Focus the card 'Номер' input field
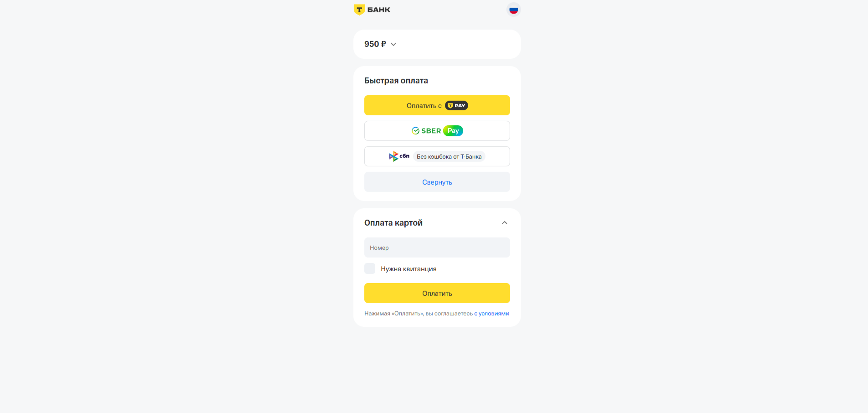This screenshot has height=413, width=868. 437,248
